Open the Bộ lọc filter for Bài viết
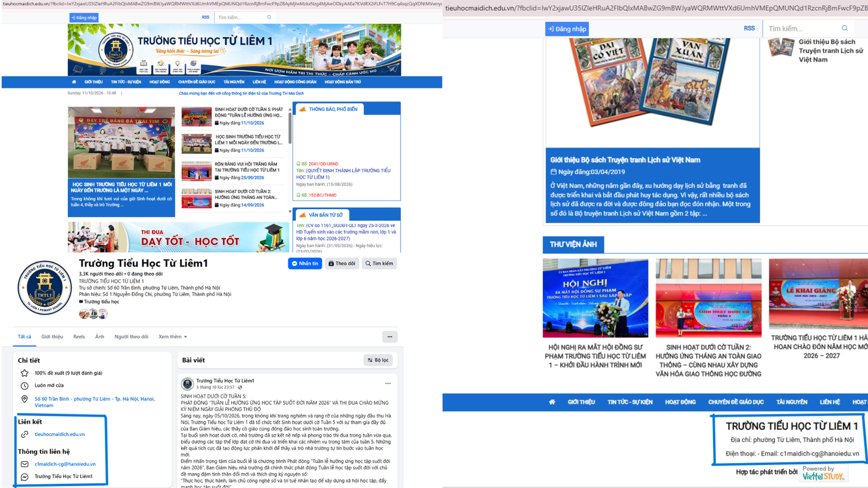The height and width of the screenshot is (488, 868). click(378, 360)
